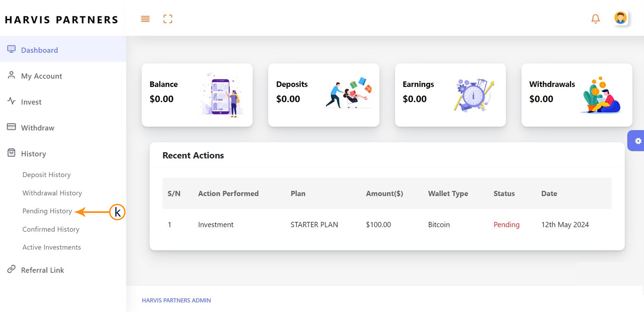Collapse the History submenu
Screen dimensions: 644x312
coord(33,154)
